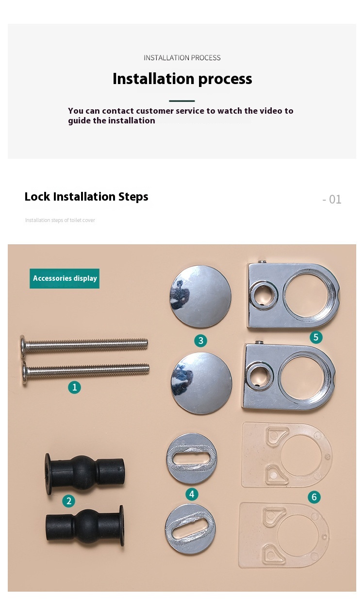Click the step number 01 indicator
This screenshot has height=615, width=364.
pyautogui.click(x=332, y=199)
